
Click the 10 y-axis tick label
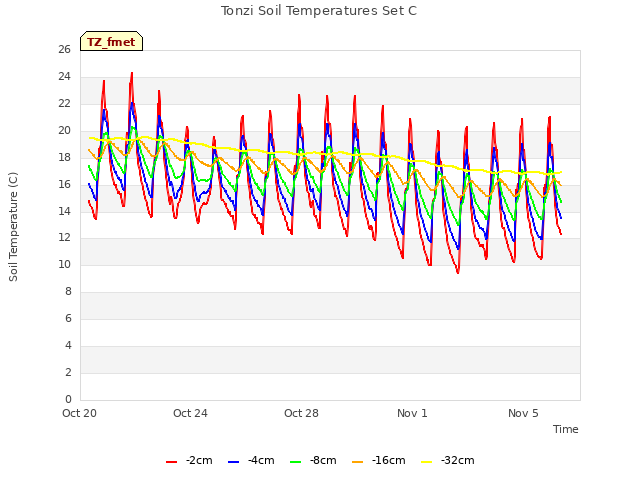pos(65,264)
